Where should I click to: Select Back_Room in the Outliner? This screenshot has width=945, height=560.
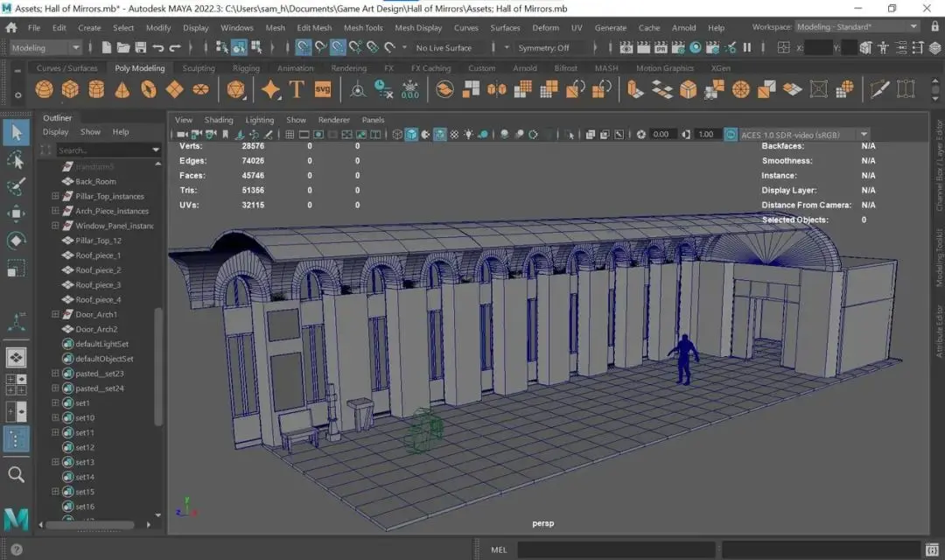pos(95,181)
